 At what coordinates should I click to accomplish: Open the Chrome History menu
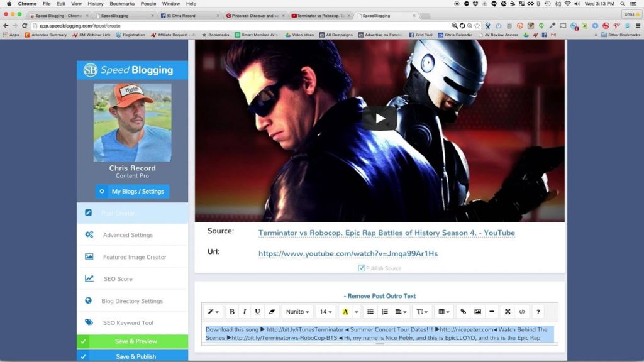[96, 4]
